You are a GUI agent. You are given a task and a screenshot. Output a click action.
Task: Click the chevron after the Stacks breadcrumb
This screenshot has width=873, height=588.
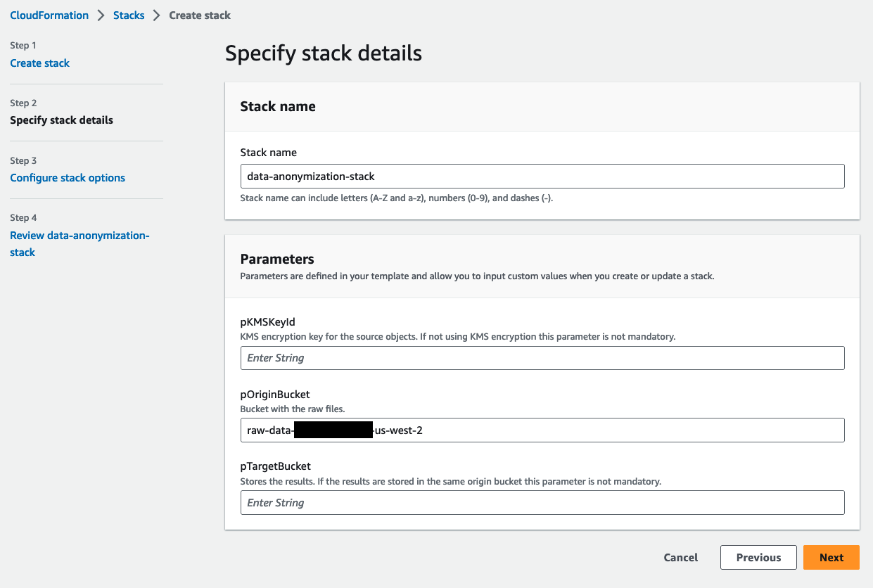[x=157, y=15]
